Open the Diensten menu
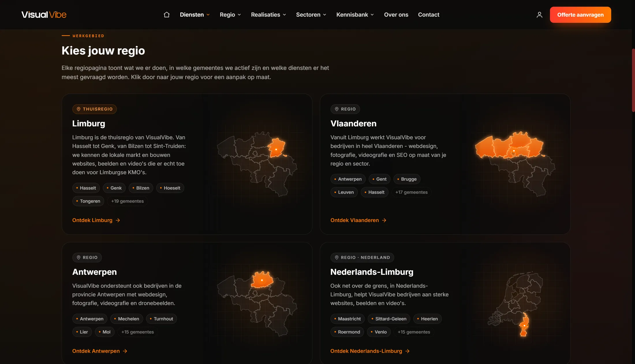 pyautogui.click(x=195, y=15)
